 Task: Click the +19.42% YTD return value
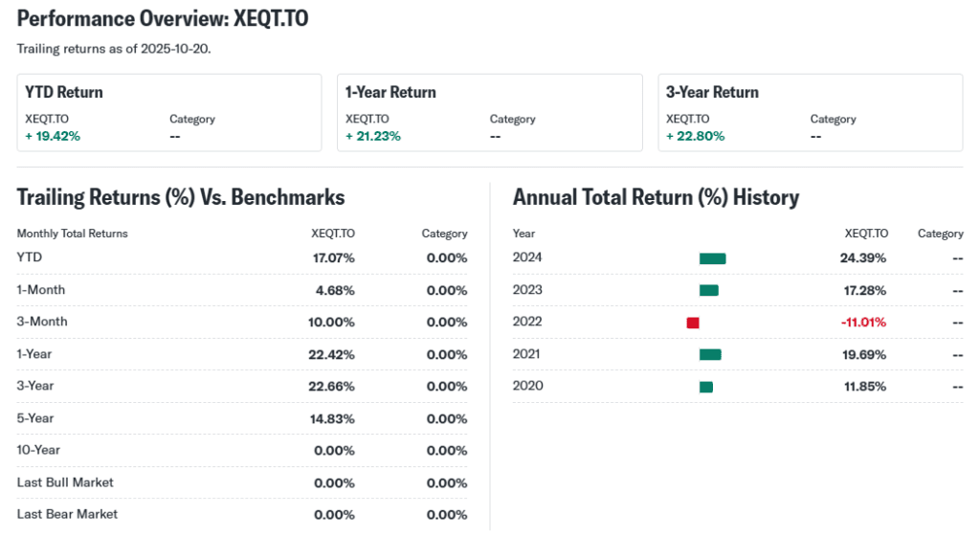[x=53, y=136]
